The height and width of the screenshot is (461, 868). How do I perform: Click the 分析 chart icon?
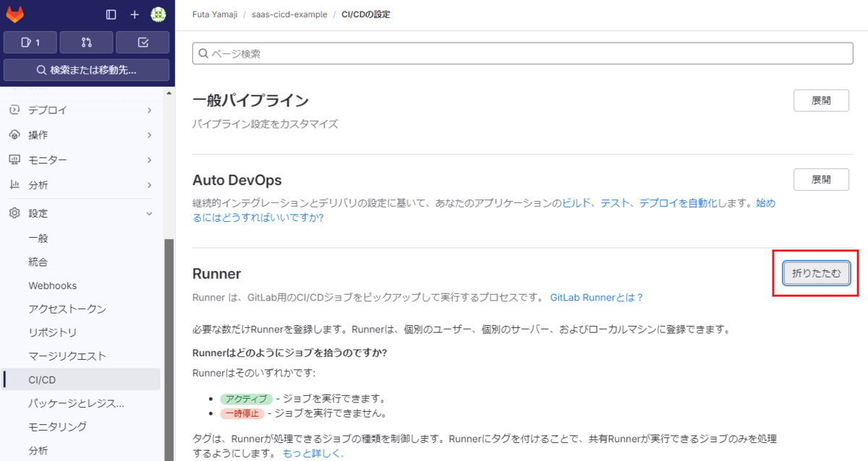(14, 184)
